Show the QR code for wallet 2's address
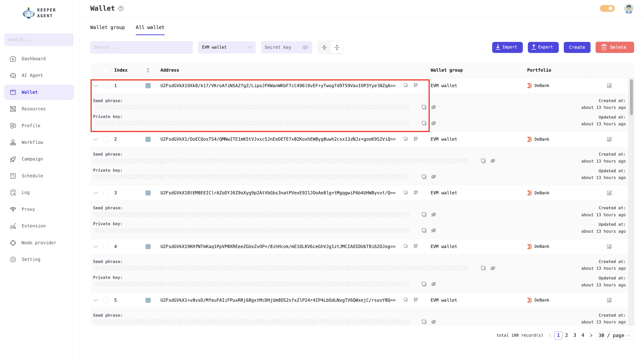The height and width of the screenshot is (361, 644). tap(416, 139)
